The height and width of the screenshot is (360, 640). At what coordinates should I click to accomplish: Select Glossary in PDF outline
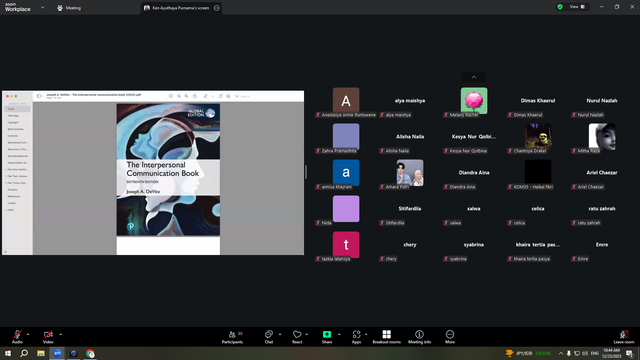click(12, 189)
